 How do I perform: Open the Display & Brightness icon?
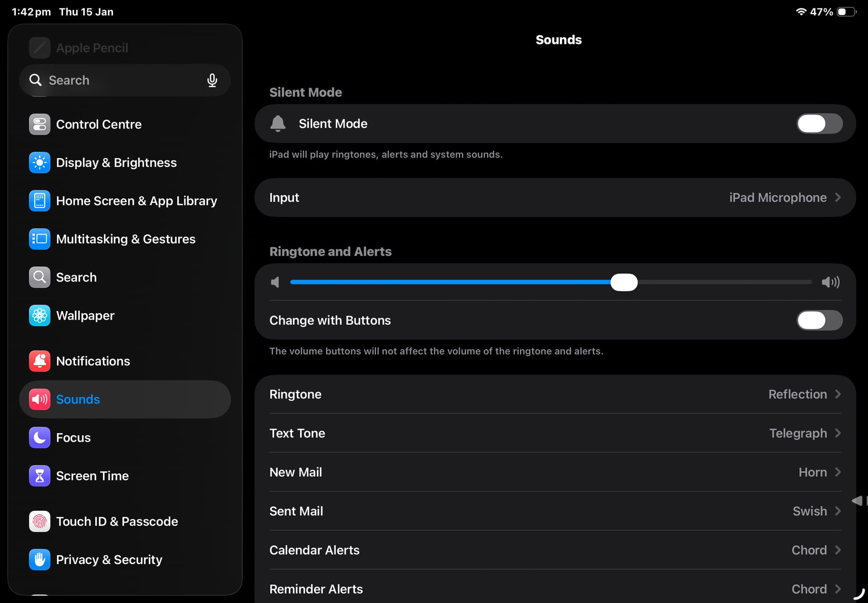coord(39,163)
